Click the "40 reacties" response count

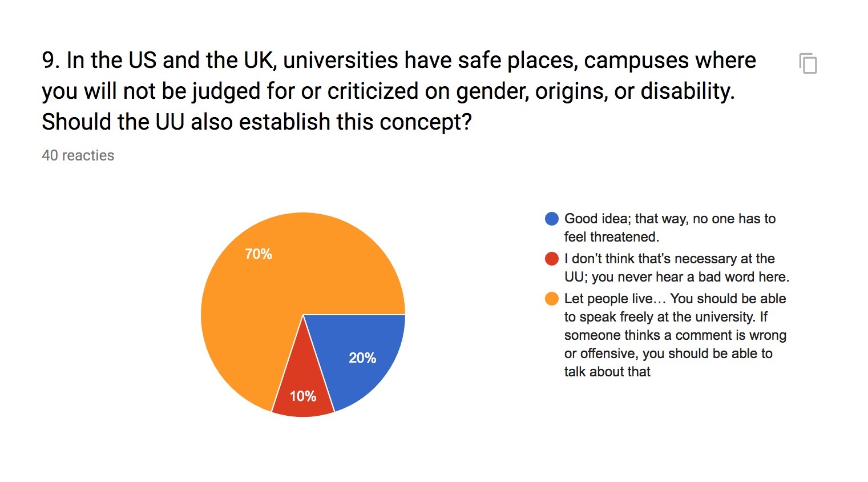[78, 155]
